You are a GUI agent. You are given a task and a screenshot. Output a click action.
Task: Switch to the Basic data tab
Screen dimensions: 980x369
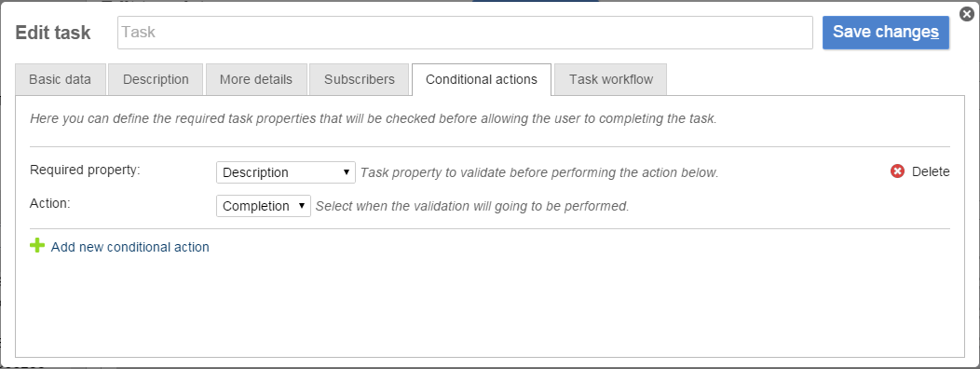click(x=60, y=79)
